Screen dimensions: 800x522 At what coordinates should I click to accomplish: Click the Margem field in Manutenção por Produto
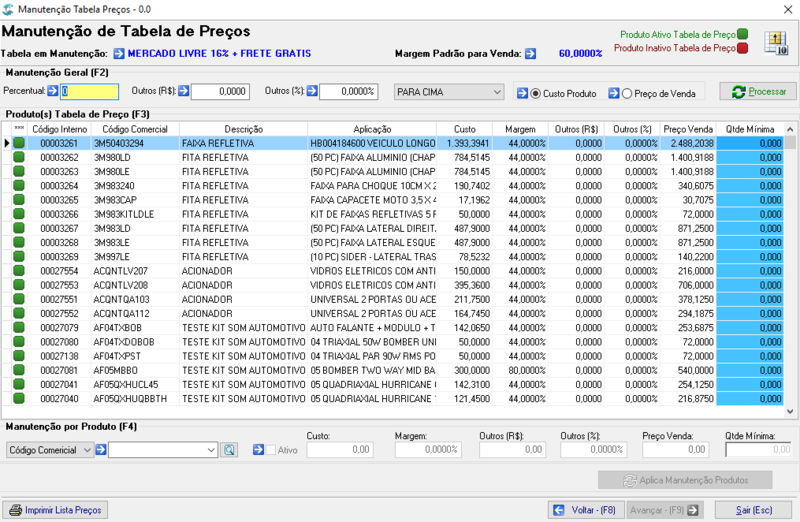pos(428,450)
